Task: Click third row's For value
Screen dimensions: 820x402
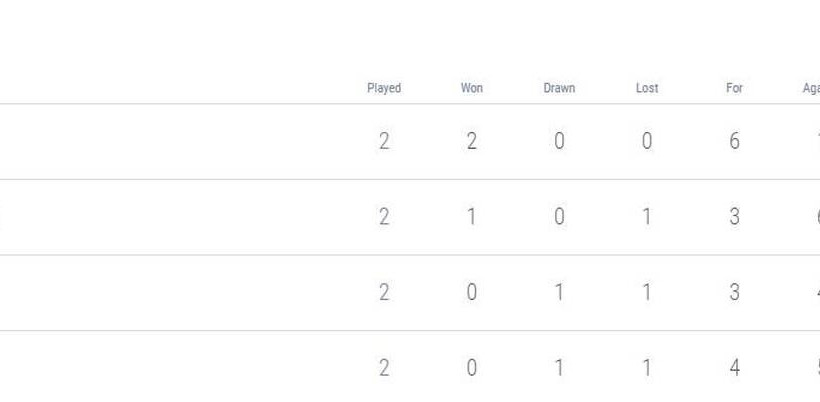Action: coord(734,293)
